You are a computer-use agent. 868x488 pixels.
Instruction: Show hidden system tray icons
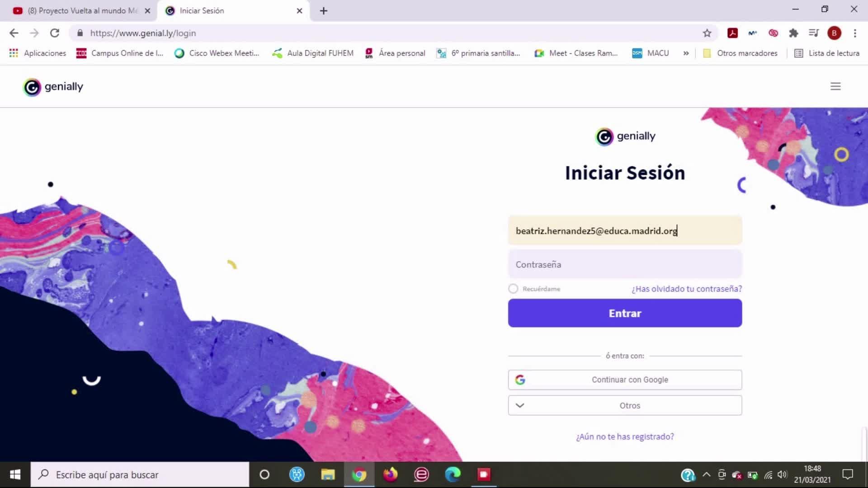pos(706,474)
